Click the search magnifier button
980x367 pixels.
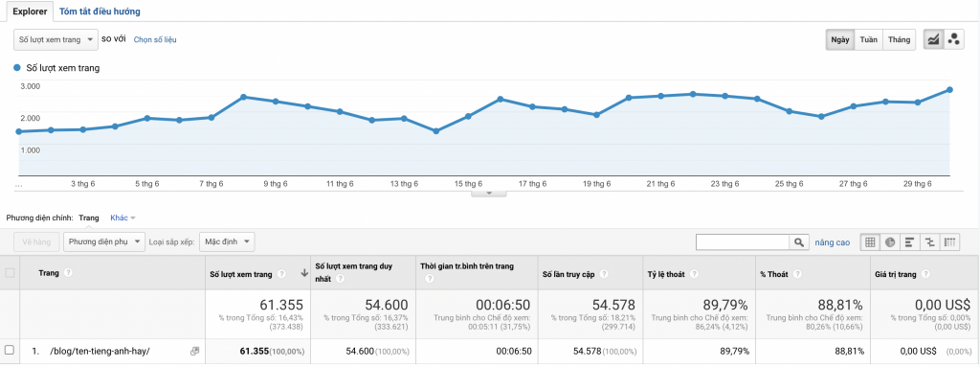(x=798, y=242)
